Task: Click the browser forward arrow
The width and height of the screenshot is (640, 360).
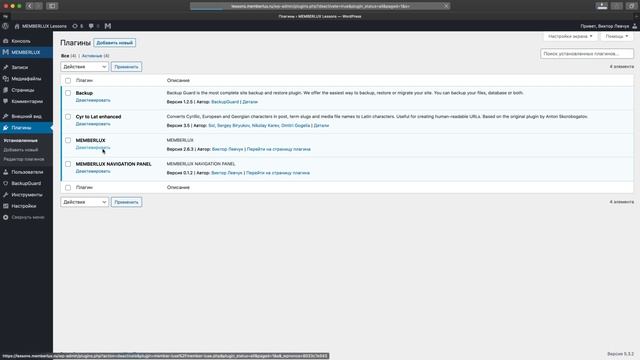Action: (38, 6)
